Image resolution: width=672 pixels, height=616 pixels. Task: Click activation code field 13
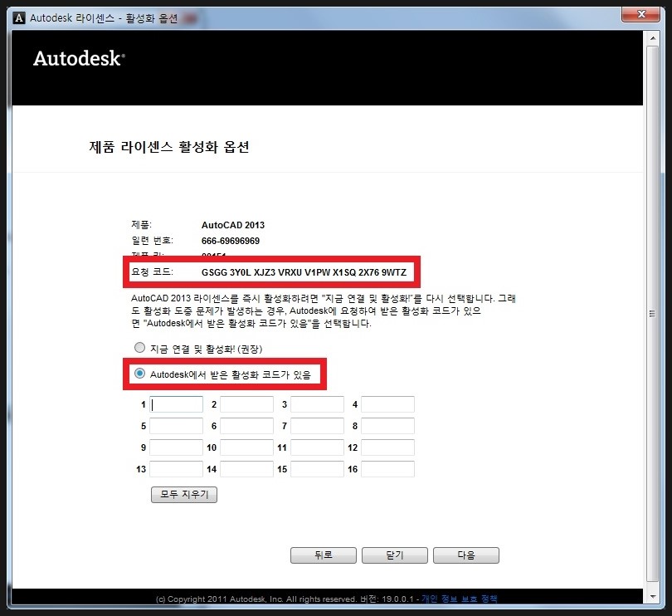click(176, 469)
